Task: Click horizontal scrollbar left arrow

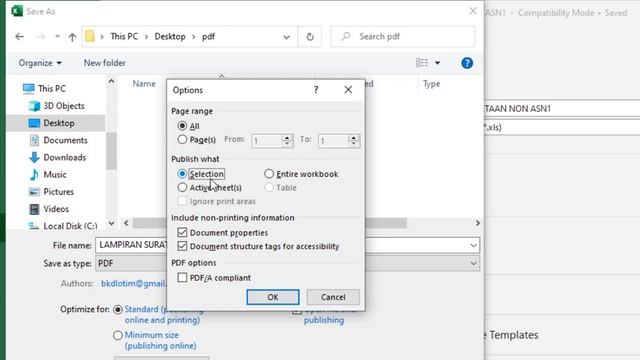Action: coord(126,223)
